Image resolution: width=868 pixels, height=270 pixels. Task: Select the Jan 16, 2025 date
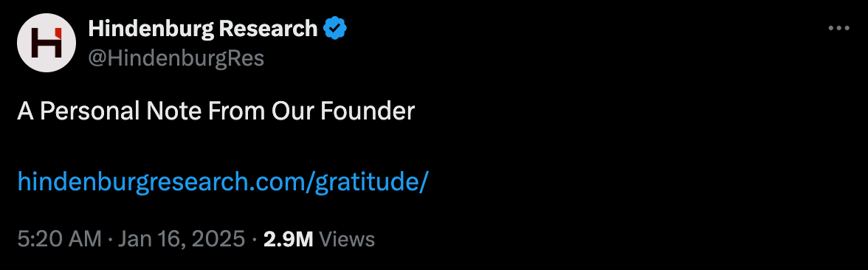tap(182, 239)
